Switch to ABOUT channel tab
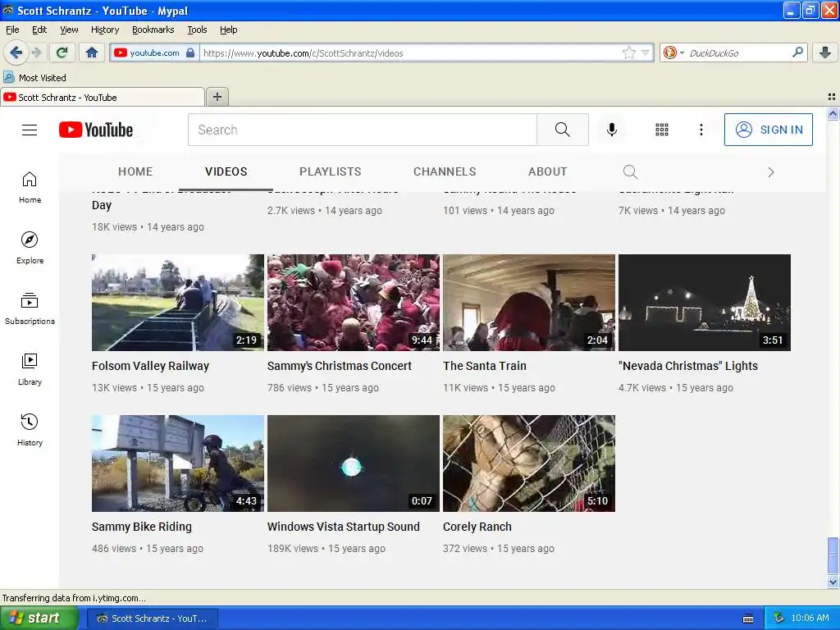The width and height of the screenshot is (840, 630). click(x=547, y=171)
